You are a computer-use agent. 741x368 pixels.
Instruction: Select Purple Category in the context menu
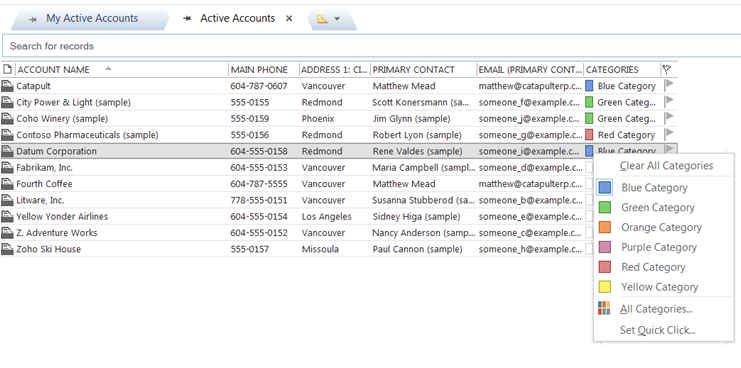point(664,247)
